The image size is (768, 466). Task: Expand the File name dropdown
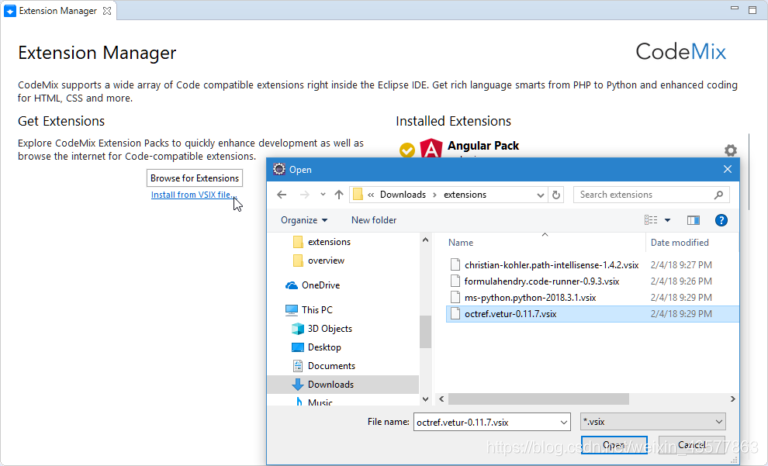point(564,422)
